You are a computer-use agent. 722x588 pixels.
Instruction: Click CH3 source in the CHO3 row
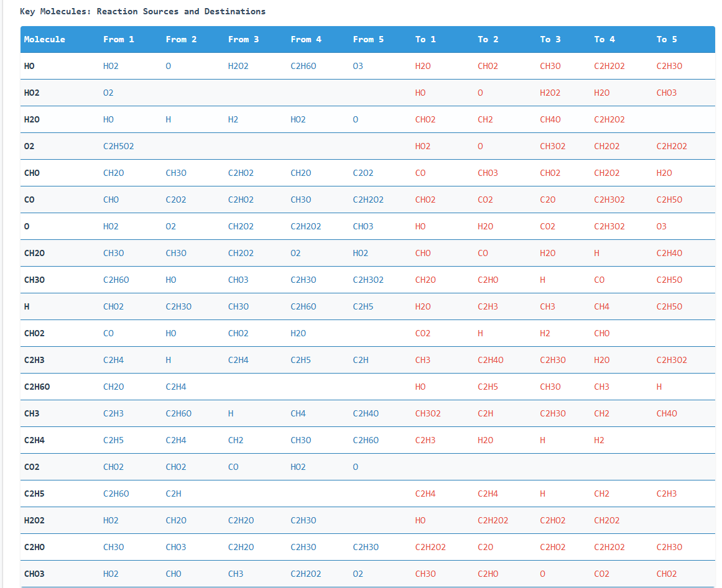click(236, 574)
